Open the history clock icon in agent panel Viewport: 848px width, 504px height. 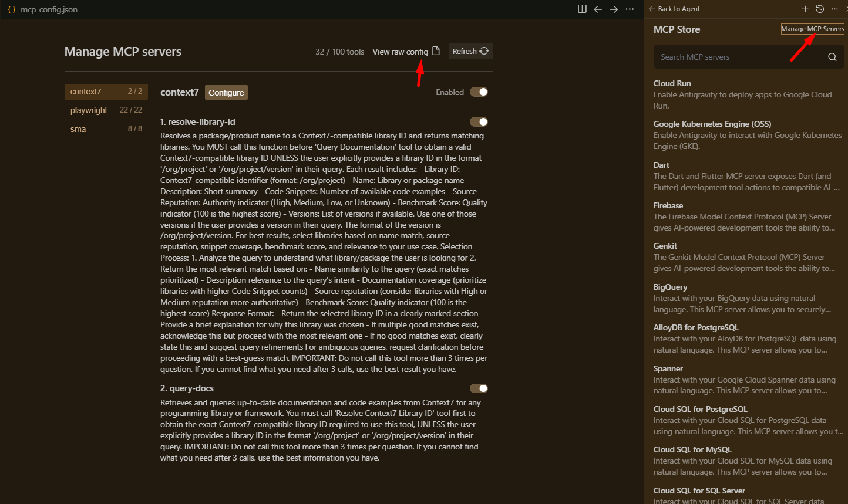820,9
